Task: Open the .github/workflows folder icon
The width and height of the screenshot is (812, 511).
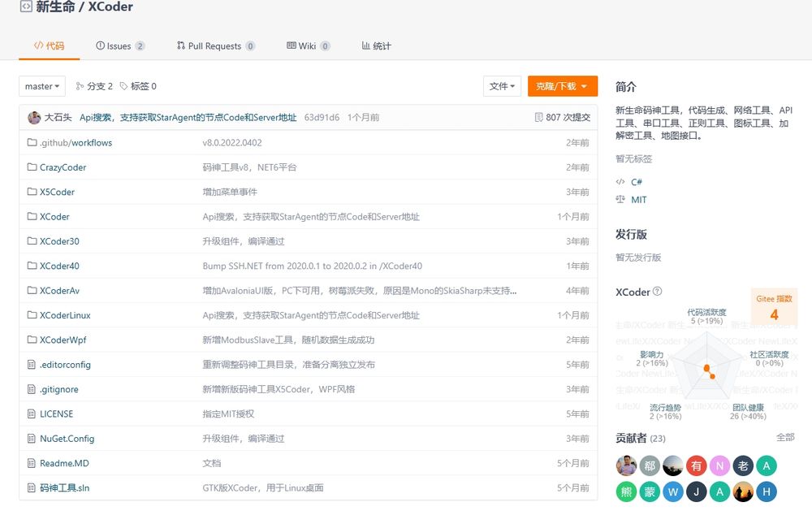Action: [32, 142]
